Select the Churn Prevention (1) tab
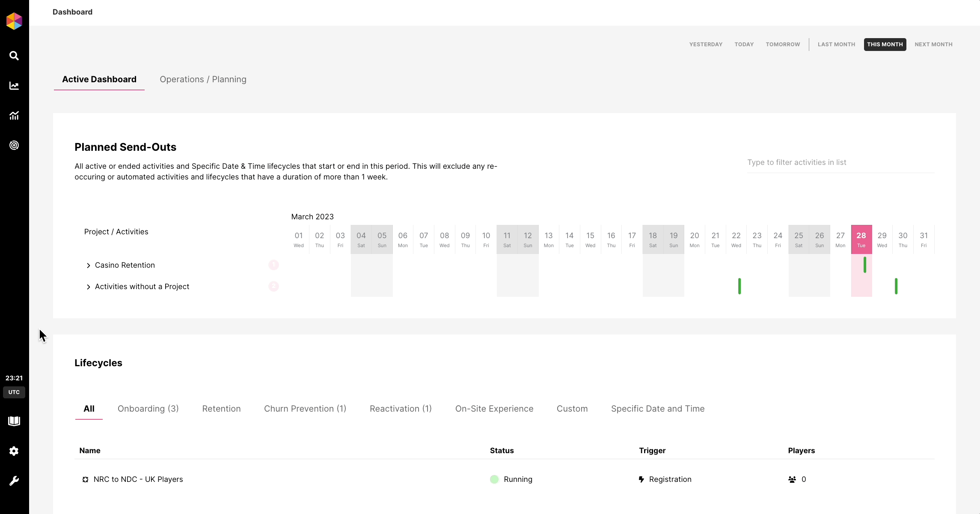 [305, 409]
